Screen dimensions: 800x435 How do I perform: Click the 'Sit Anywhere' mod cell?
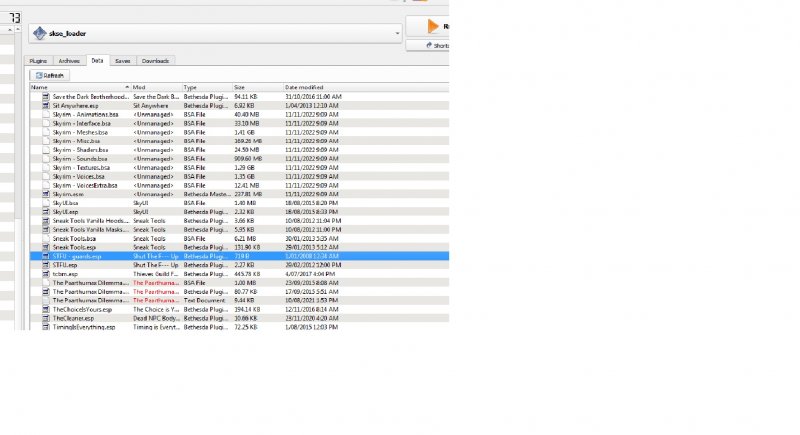(151, 106)
